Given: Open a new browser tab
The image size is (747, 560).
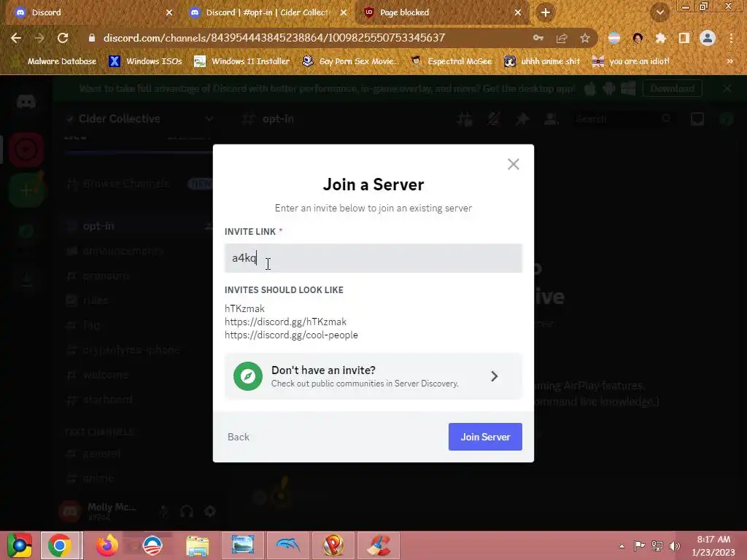Looking at the screenshot, I should pos(546,12).
